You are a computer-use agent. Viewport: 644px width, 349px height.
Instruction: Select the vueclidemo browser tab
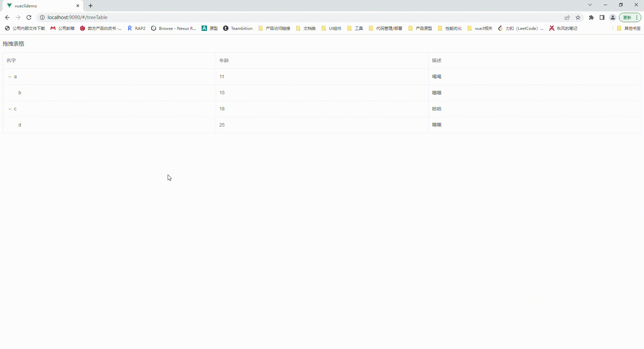(x=37, y=6)
